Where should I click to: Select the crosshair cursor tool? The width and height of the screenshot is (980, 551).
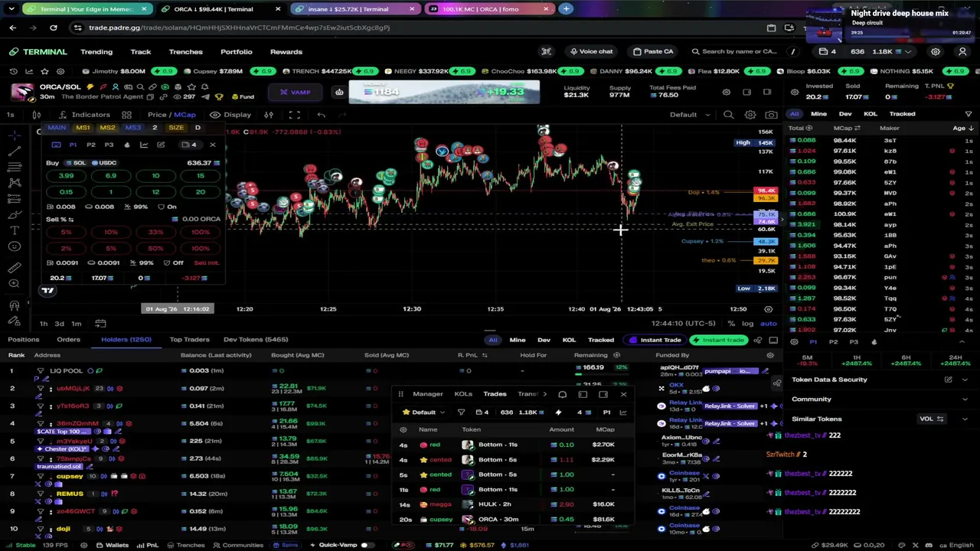[15, 135]
